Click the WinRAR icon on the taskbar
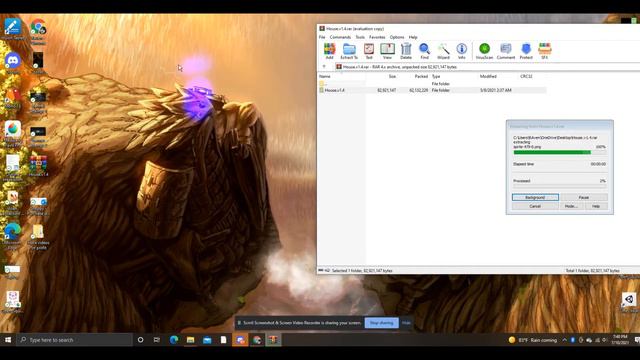Screen dimensions: 640x360 pyautogui.click(x=273, y=340)
